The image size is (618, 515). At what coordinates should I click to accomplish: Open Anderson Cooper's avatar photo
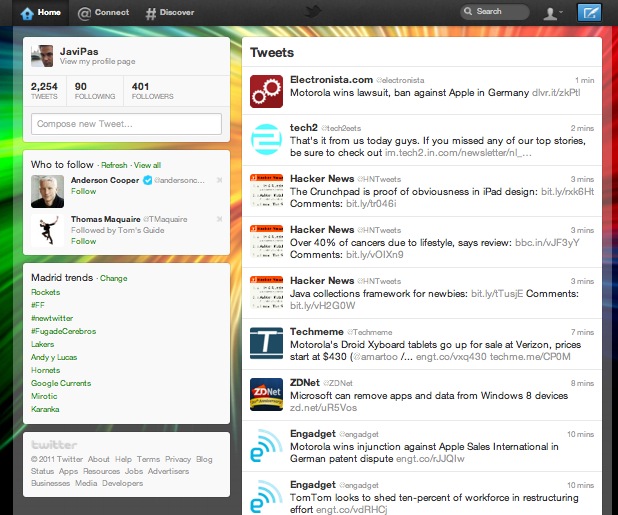(x=47, y=191)
